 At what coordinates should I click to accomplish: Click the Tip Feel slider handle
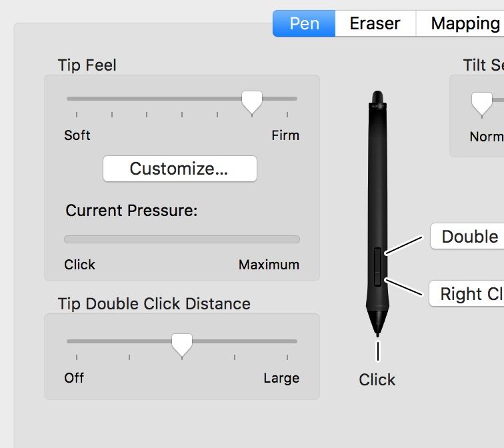(x=251, y=101)
